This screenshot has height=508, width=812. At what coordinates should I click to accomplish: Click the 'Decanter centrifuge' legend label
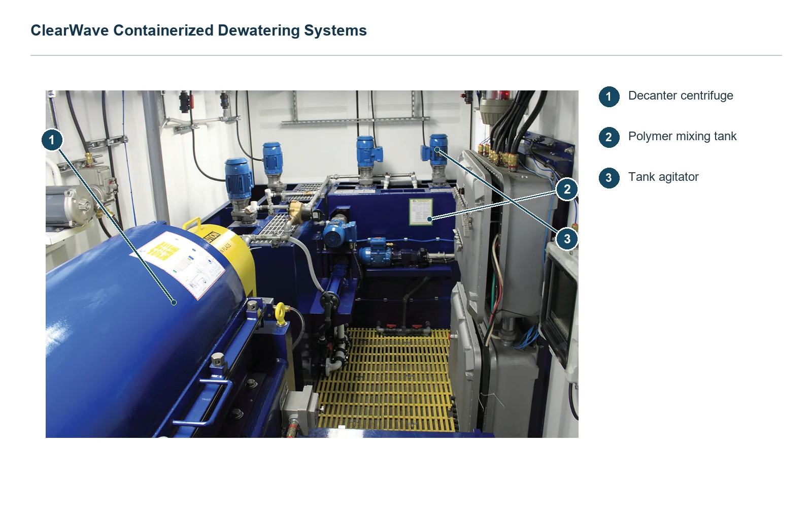(681, 96)
